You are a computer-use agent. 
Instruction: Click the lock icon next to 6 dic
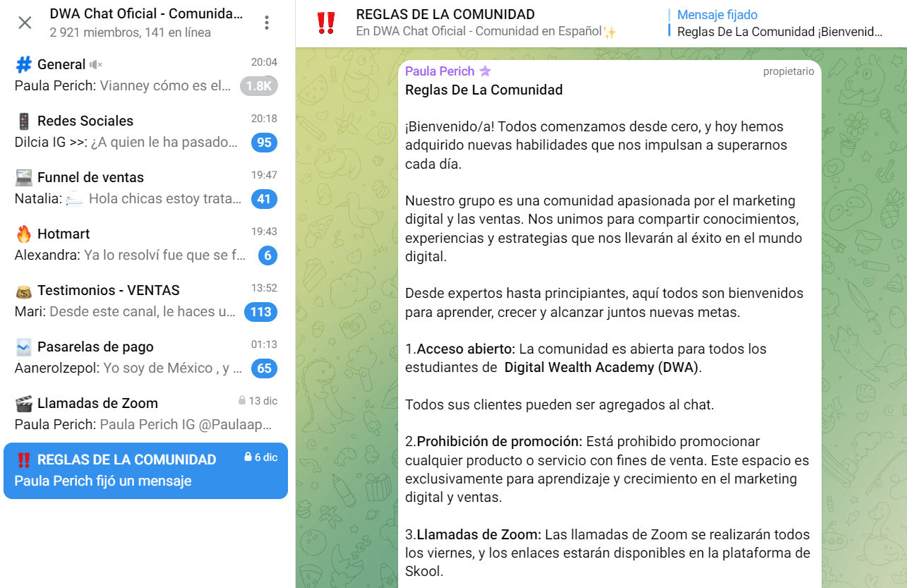[248, 457]
